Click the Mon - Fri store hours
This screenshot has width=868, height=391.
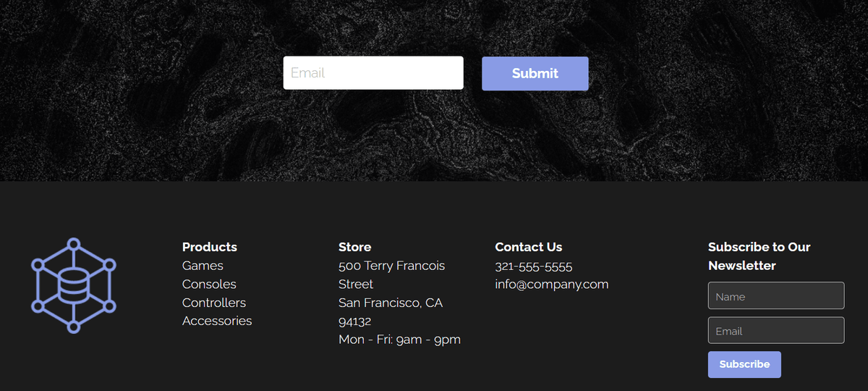(x=399, y=340)
